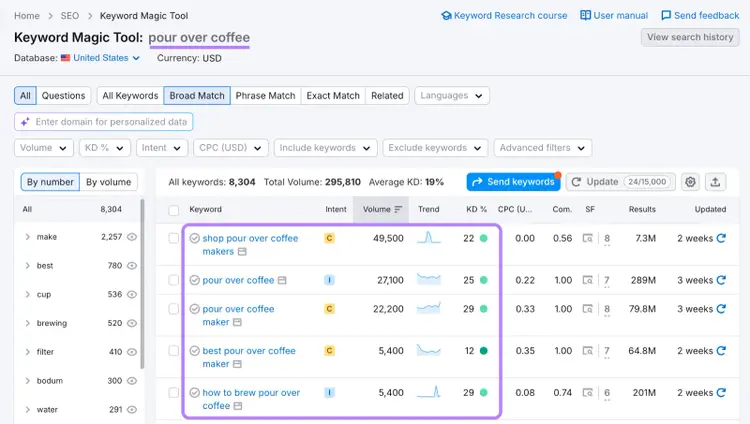
Task: Open SERP icon for 'shop pour over coffee makers'
Action: pyautogui.click(x=587, y=238)
